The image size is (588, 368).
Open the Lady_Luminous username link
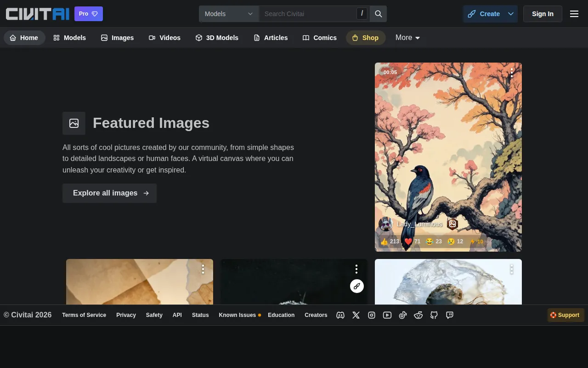pyautogui.click(x=419, y=224)
